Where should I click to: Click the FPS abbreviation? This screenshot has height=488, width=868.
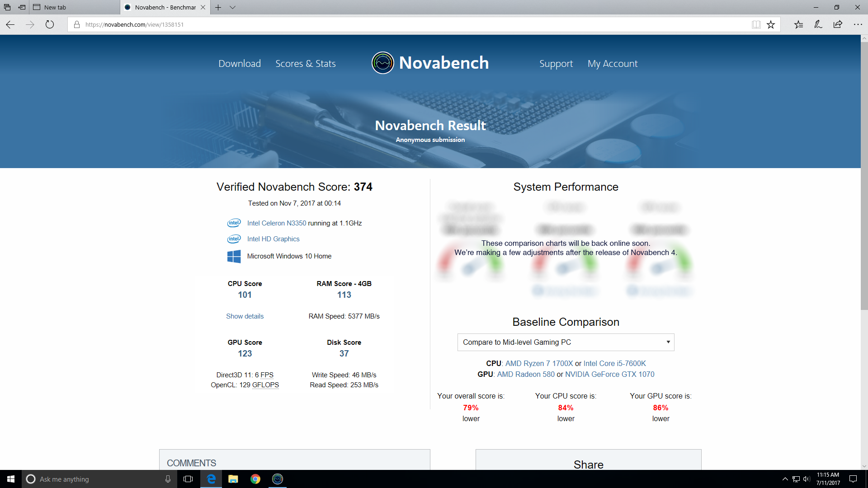coord(267,375)
